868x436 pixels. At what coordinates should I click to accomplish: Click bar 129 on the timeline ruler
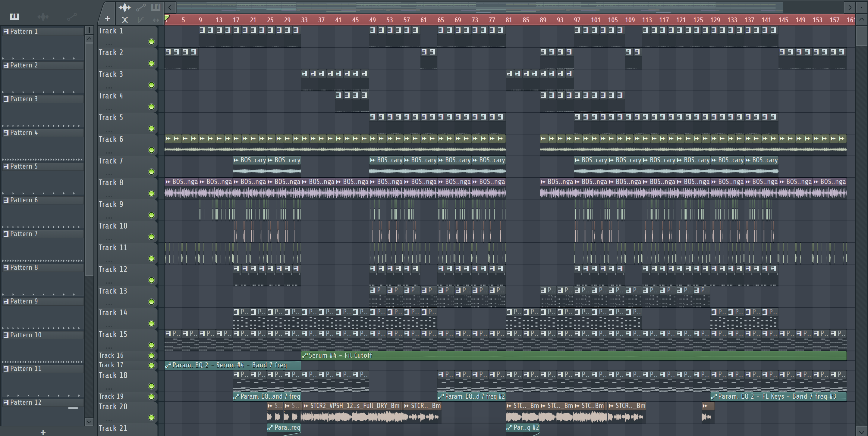point(715,20)
